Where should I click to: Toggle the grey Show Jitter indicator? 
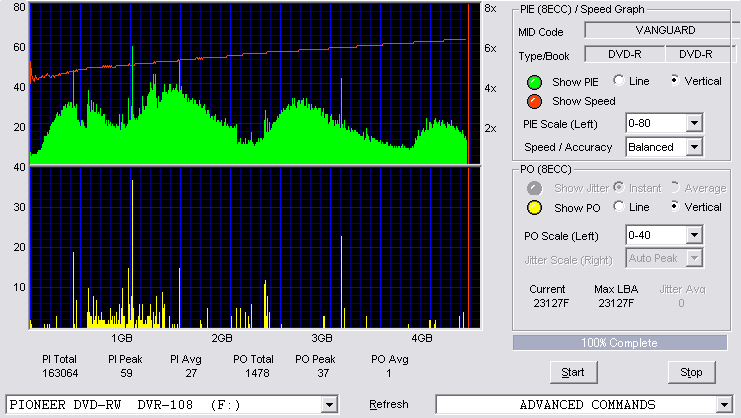534,188
